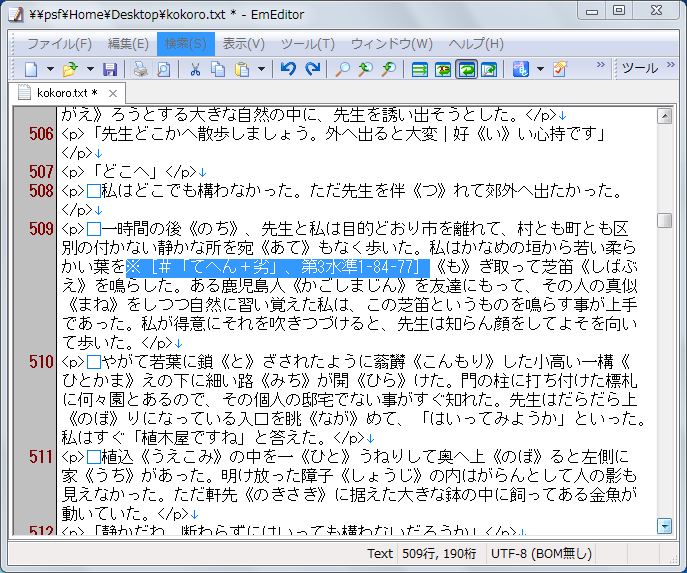Open Find with the magnifier icon
Viewport: 687px width, 573px height.
342,69
